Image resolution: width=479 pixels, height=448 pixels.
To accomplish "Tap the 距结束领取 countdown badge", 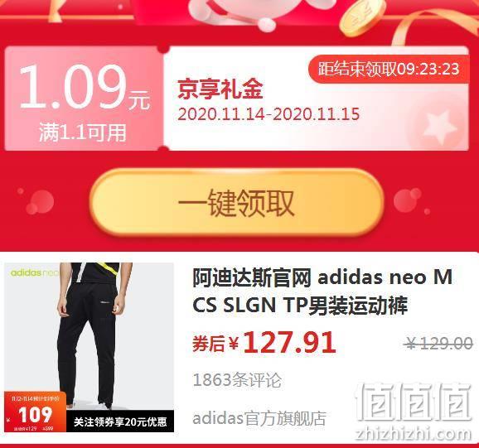I will pos(389,69).
